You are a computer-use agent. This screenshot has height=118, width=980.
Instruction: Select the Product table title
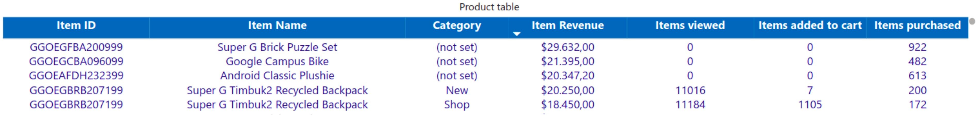pyautogui.click(x=489, y=7)
